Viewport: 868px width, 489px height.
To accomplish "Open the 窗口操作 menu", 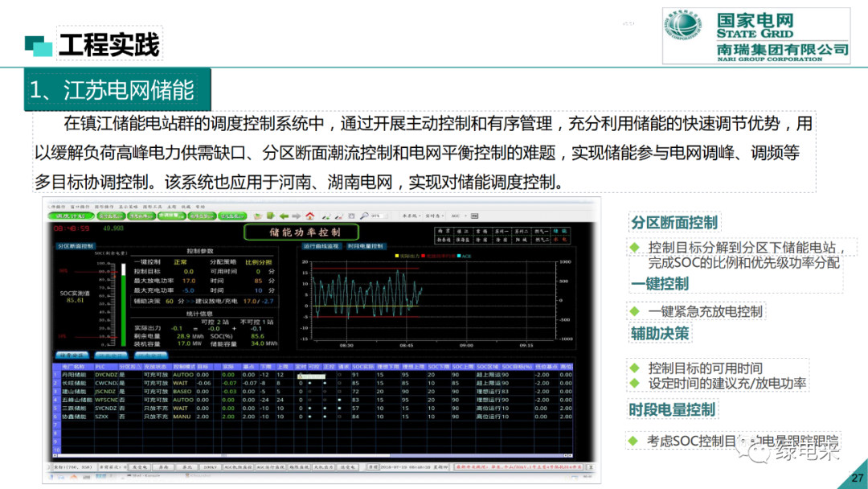I will (80, 207).
